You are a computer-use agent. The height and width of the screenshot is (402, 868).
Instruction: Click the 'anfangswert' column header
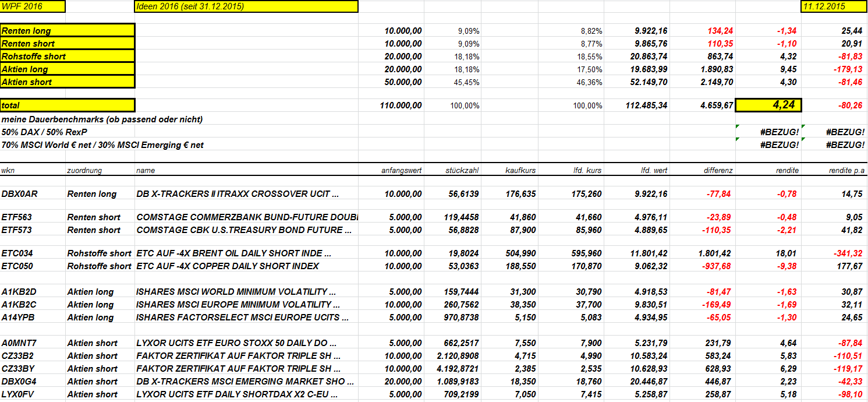402,171
